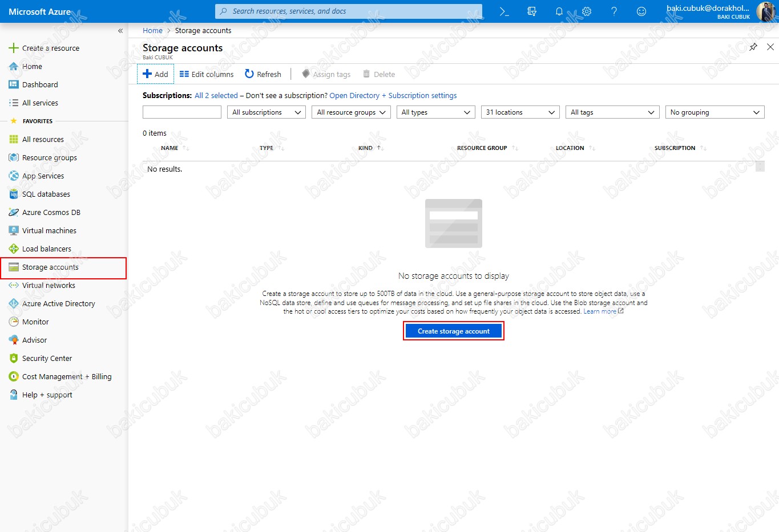Expand the All subscriptions dropdown
The height and width of the screenshot is (532, 779).
point(266,112)
